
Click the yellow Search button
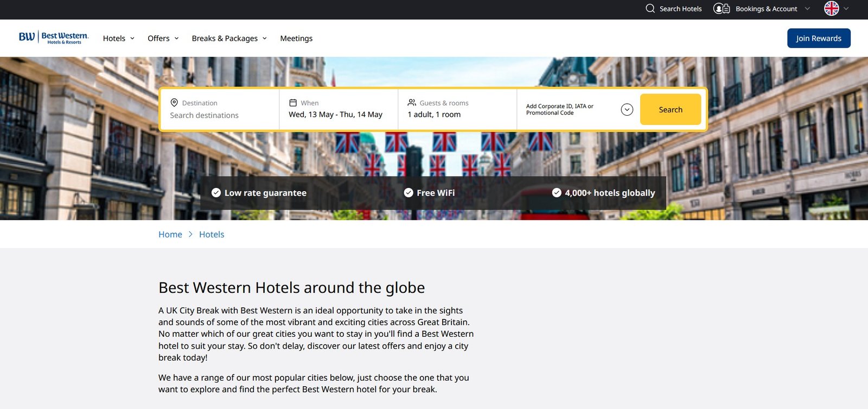coord(671,110)
